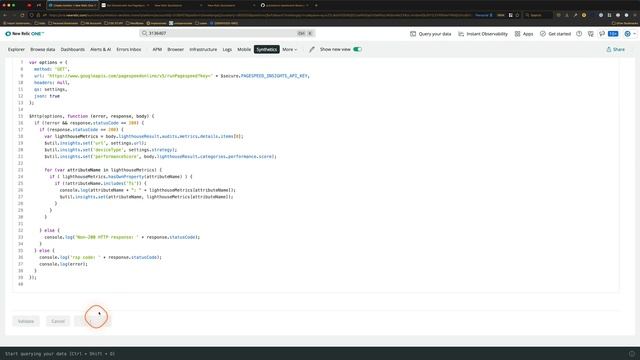The height and width of the screenshot is (360, 640).
Task: Open the Get started guide
Action: pyautogui.click(x=555, y=34)
